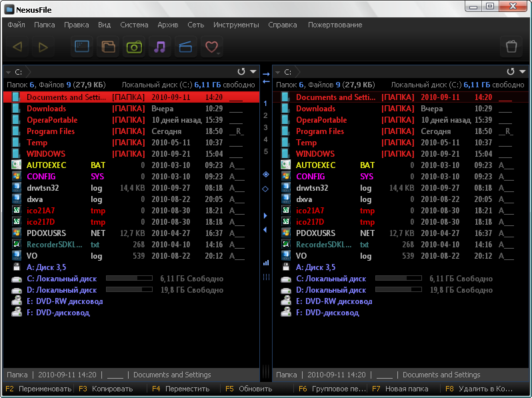Refresh the left panel with the reload icon
This screenshot has height=398, width=532.
tap(241, 71)
